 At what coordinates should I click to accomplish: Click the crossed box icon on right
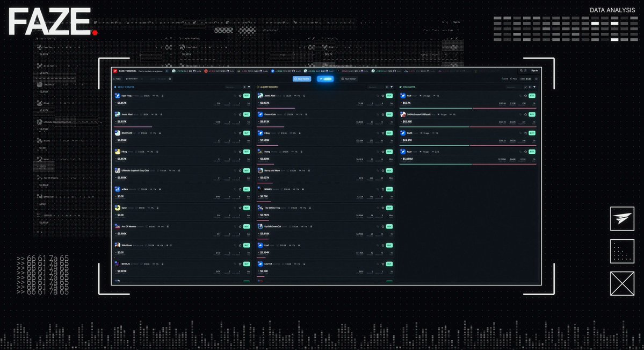pos(622,283)
